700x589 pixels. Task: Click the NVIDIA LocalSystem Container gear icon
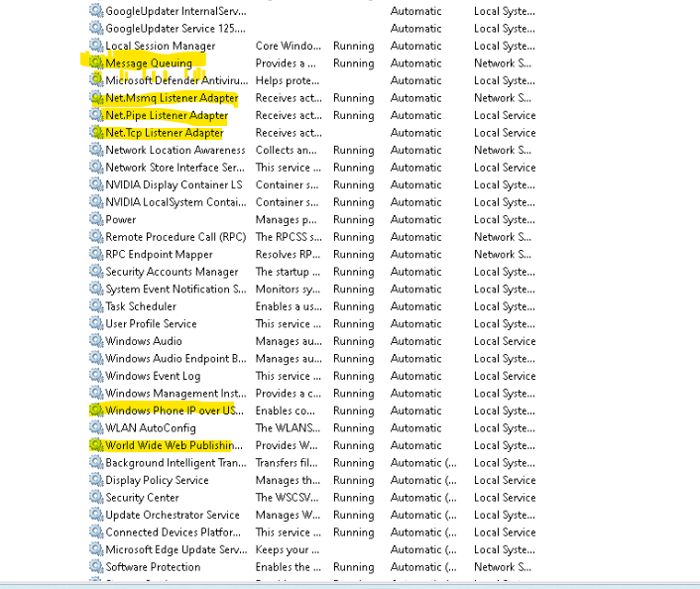tap(96, 201)
